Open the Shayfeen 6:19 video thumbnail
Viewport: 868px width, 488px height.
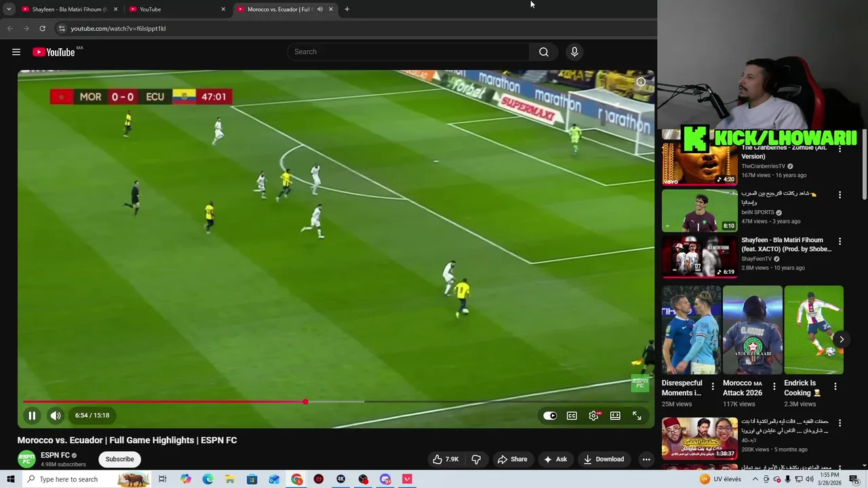point(699,257)
